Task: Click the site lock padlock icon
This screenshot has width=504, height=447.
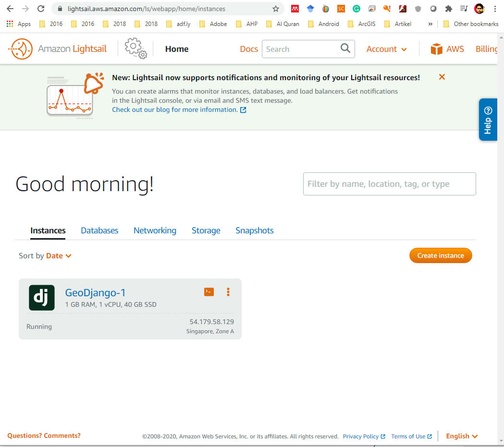Action: tap(60, 9)
